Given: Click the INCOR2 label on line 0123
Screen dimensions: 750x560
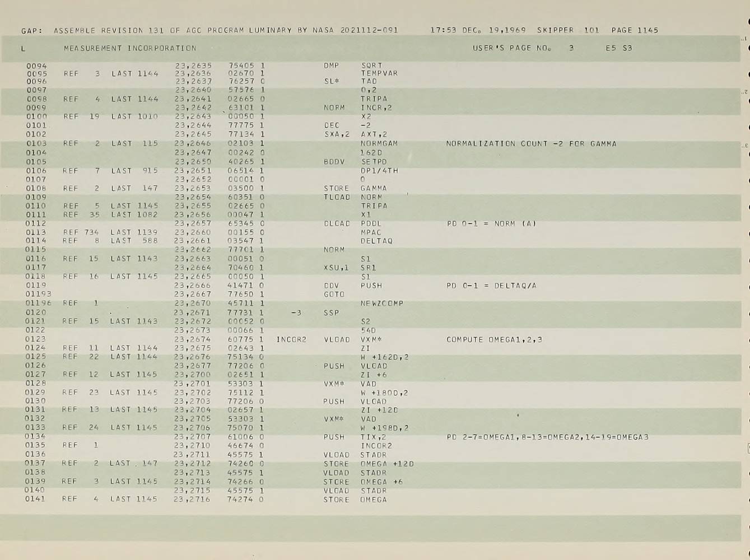Looking at the screenshot, I should coord(291,339).
